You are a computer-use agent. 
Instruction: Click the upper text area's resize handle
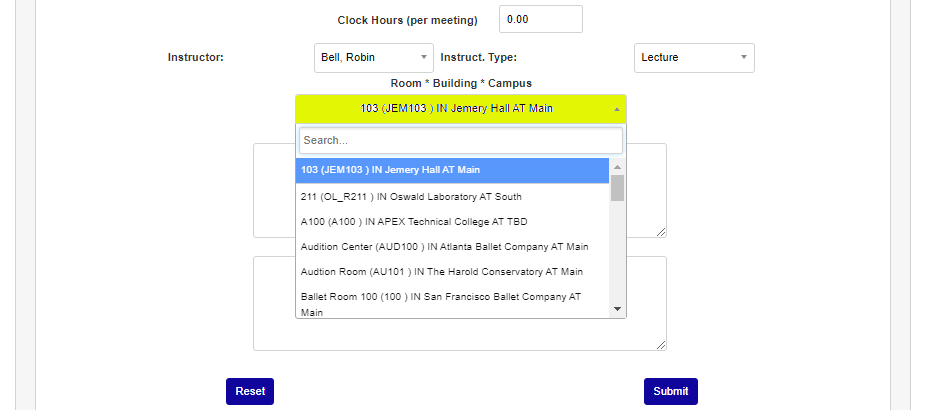pyautogui.click(x=661, y=232)
